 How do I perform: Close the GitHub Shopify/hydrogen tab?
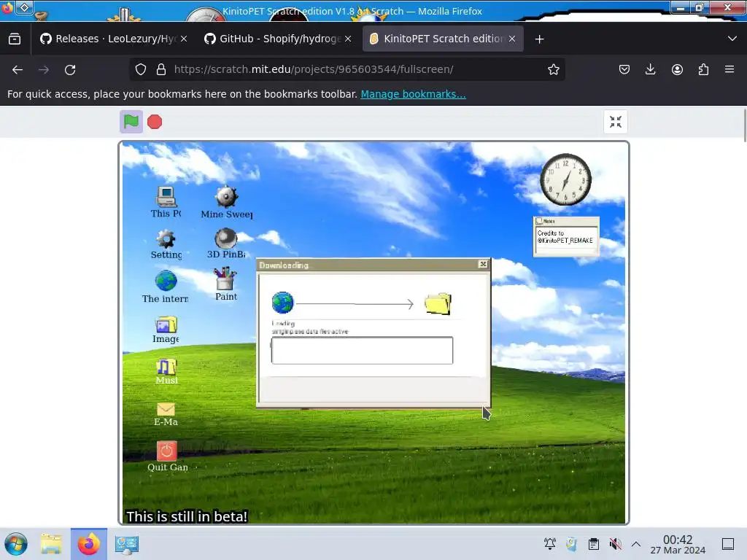(x=348, y=39)
